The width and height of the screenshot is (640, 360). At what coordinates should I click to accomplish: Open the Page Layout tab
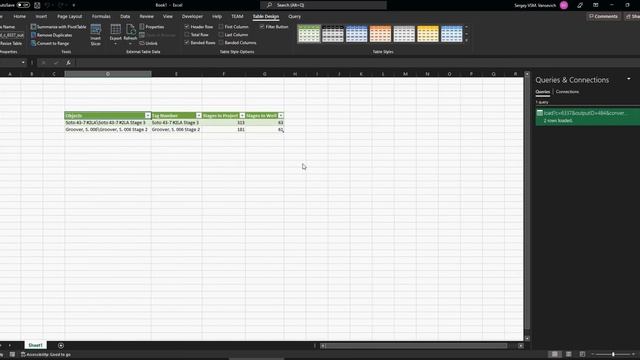tap(69, 16)
